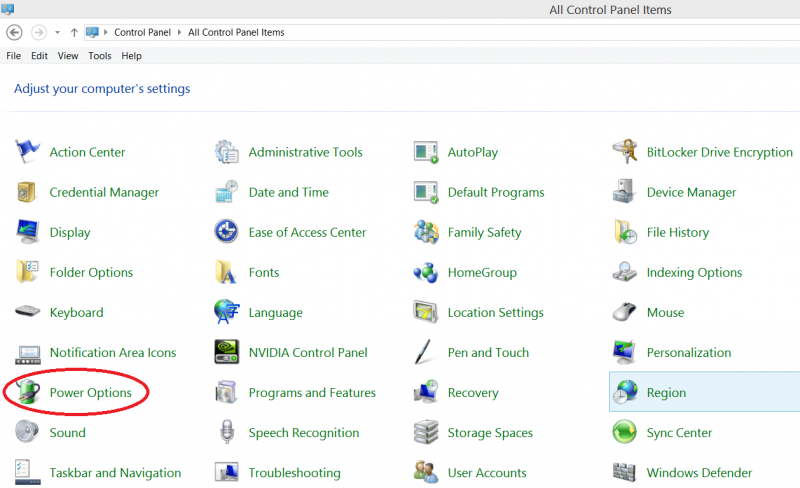Click the Credential Manager safe icon
The width and height of the screenshot is (800, 488).
pyautogui.click(x=26, y=192)
